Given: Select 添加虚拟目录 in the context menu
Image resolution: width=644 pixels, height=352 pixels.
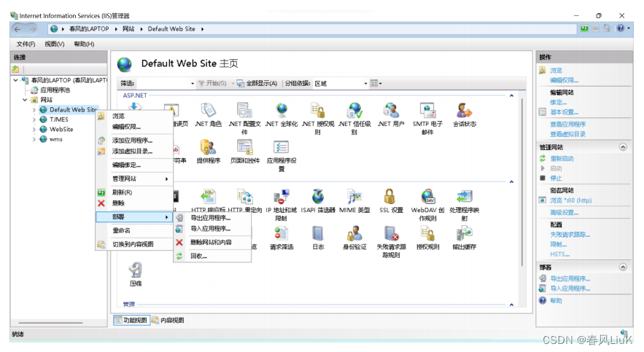Looking at the screenshot, I should pos(134,152).
